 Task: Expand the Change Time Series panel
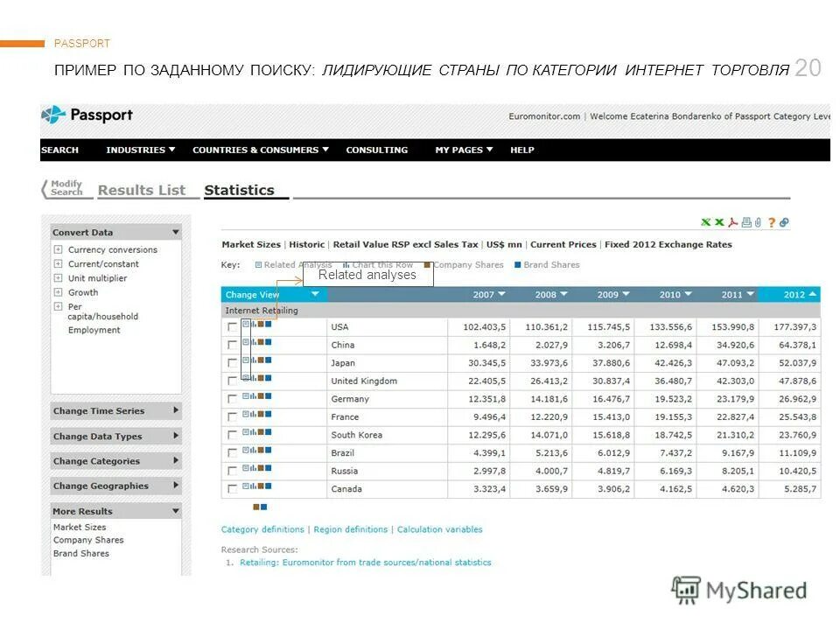(x=116, y=411)
